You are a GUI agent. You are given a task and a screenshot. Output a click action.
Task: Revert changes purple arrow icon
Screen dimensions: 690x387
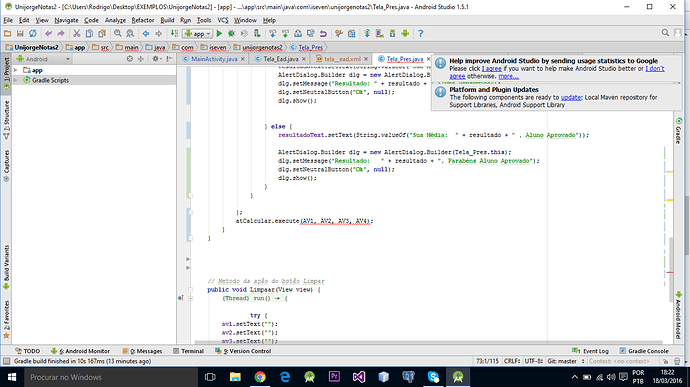click(323, 33)
